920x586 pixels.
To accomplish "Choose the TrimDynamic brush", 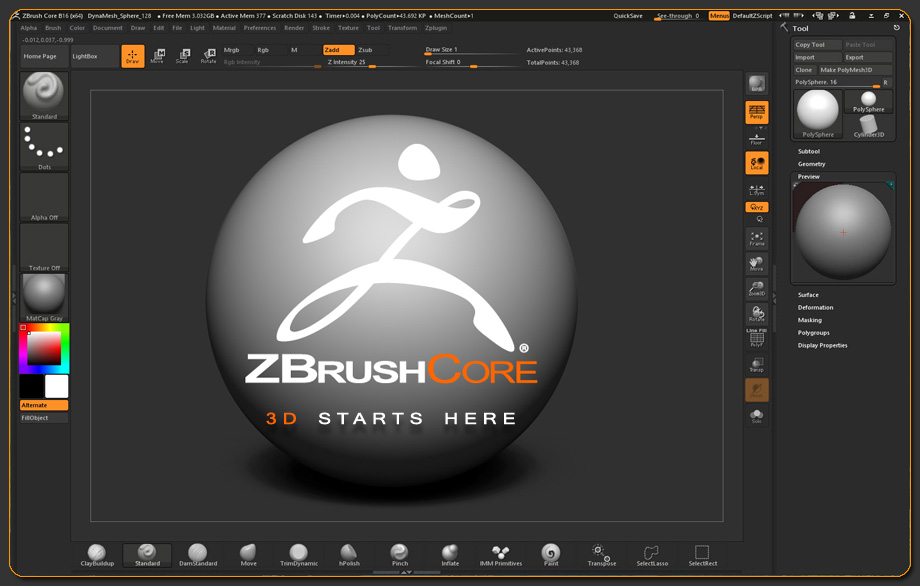I will 298,554.
